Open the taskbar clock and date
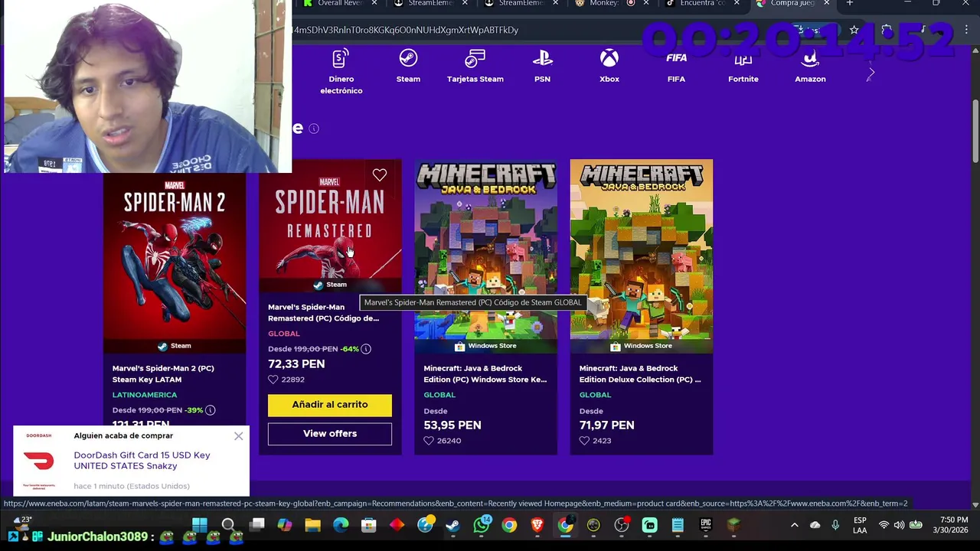Image resolution: width=980 pixels, height=551 pixels. click(x=950, y=525)
